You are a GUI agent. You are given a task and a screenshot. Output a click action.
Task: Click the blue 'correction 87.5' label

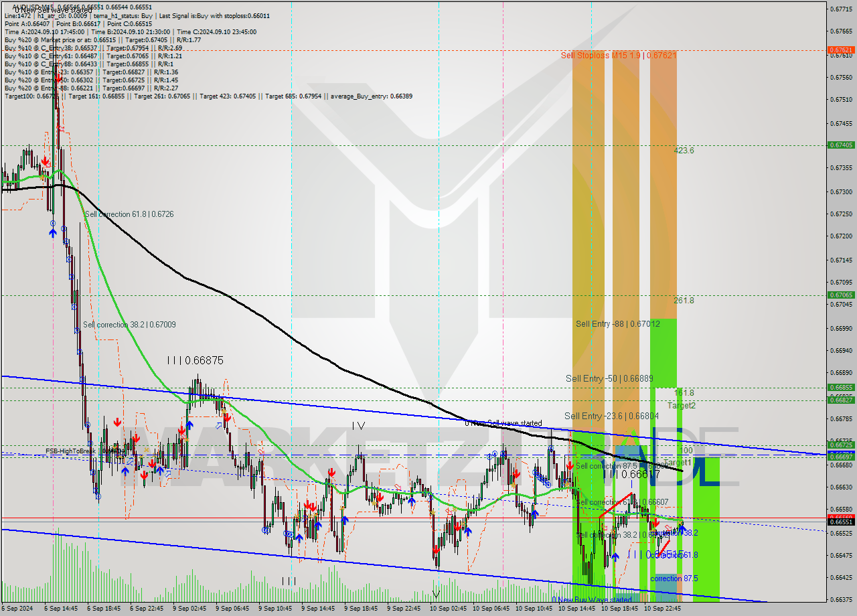[x=674, y=579]
